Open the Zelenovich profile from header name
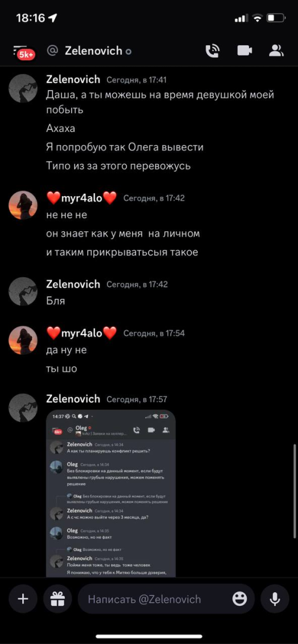 (x=93, y=51)
